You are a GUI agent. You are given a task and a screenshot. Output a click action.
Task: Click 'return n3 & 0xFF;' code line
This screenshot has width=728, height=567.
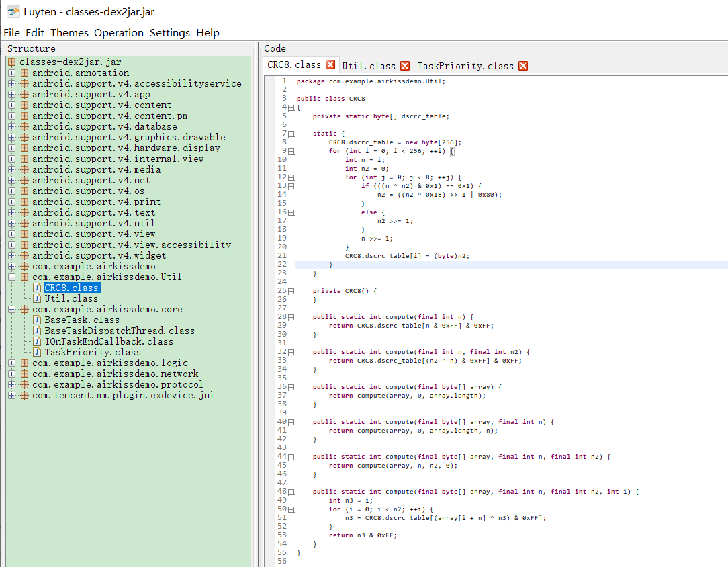pos(363,535)
